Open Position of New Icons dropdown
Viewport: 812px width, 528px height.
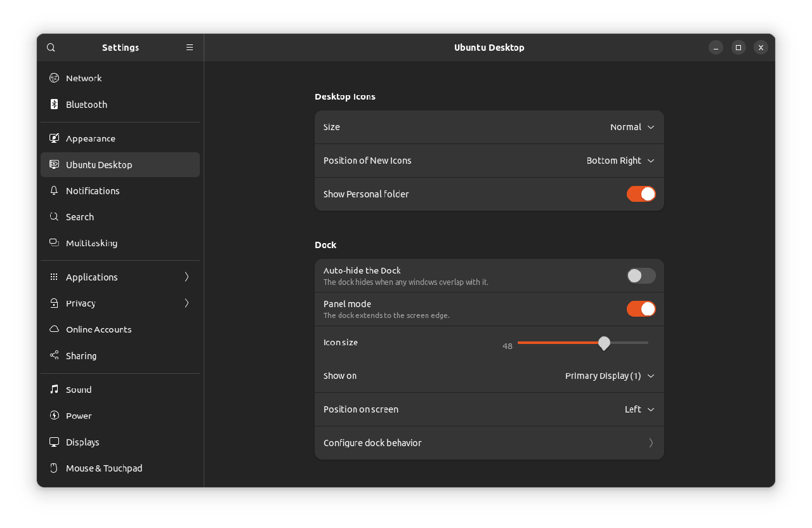620,161
